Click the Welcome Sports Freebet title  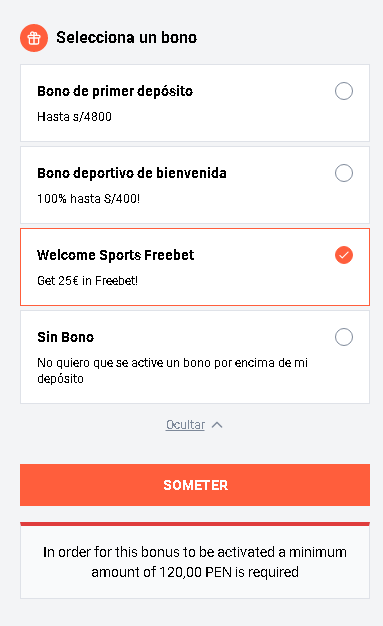coord(115,255)
